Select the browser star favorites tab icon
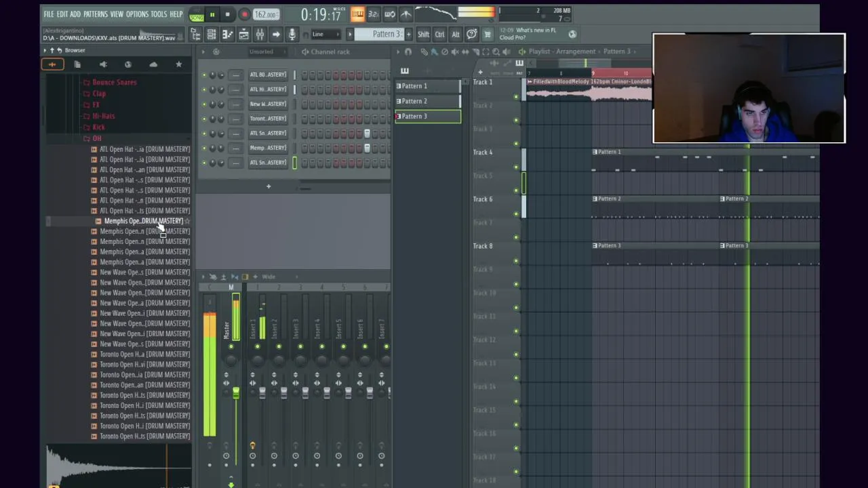The image size is (868, 488). [178, 64]
